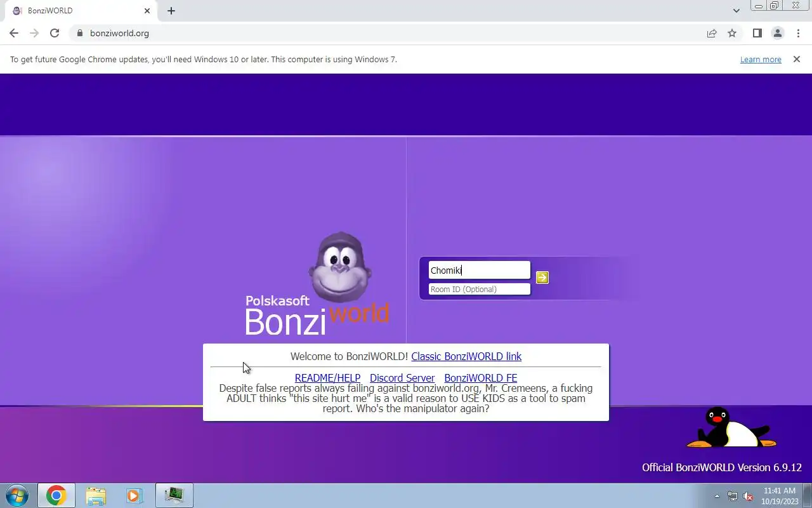Bookmark this page with the star icon
Screen dimensions: 812x508
732,33
